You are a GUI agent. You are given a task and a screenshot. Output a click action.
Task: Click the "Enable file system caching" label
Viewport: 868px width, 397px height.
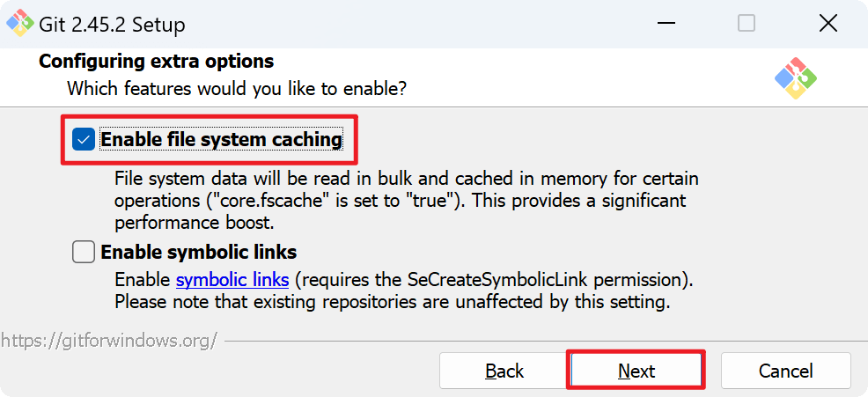click(x=221, y=139)
